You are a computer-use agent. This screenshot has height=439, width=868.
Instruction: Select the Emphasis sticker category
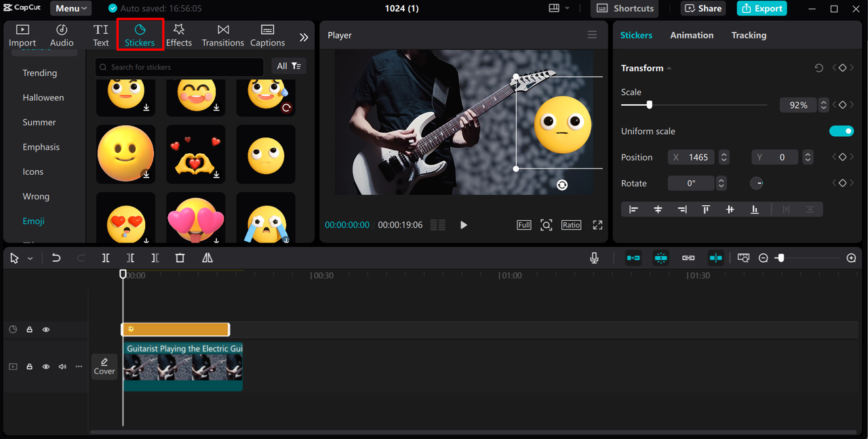pos(41,147)
